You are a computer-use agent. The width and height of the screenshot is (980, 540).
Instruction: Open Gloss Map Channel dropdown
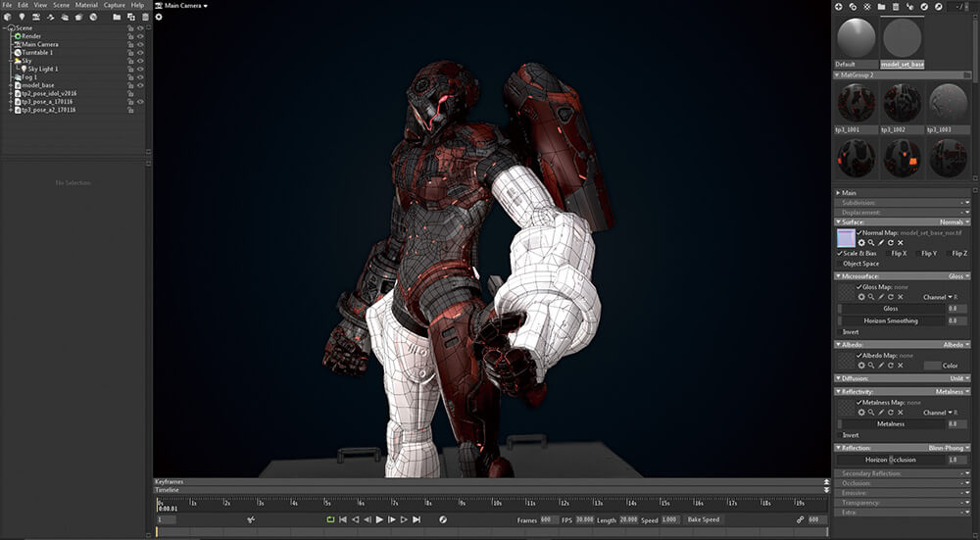(x=938, y=297)
